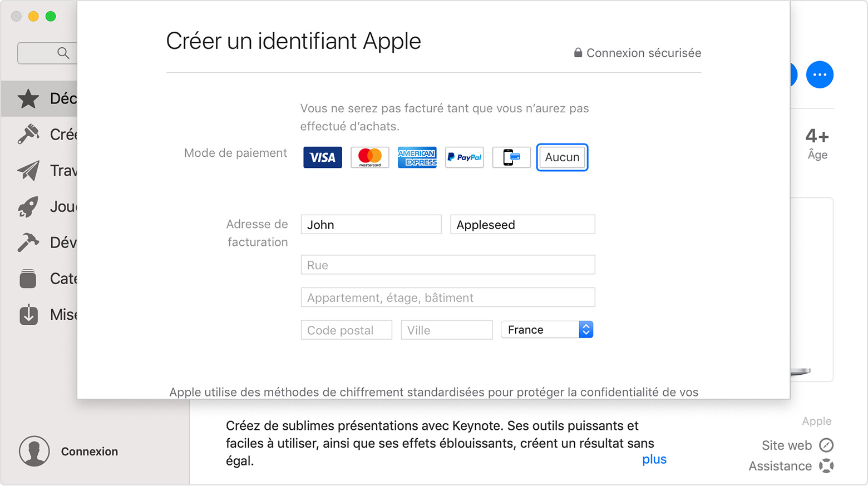The height and width of the screenshot is (486, 868).
Task: Click the Site web link
Action: coord(787,445)
